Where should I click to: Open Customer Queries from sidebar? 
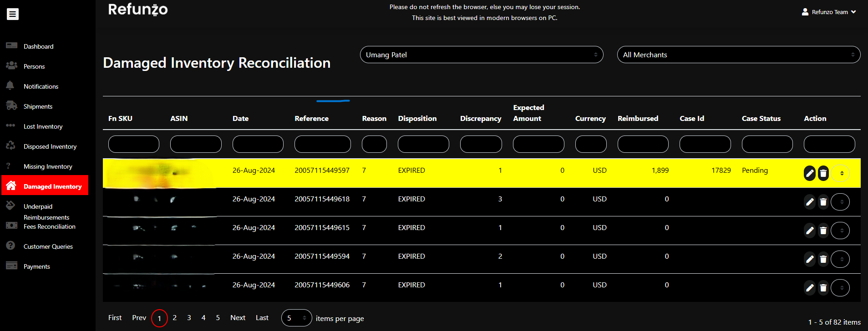[x=48, y=246]
